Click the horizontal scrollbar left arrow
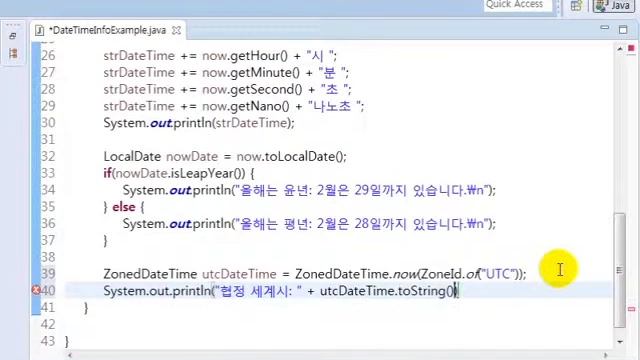 [70, 355]
